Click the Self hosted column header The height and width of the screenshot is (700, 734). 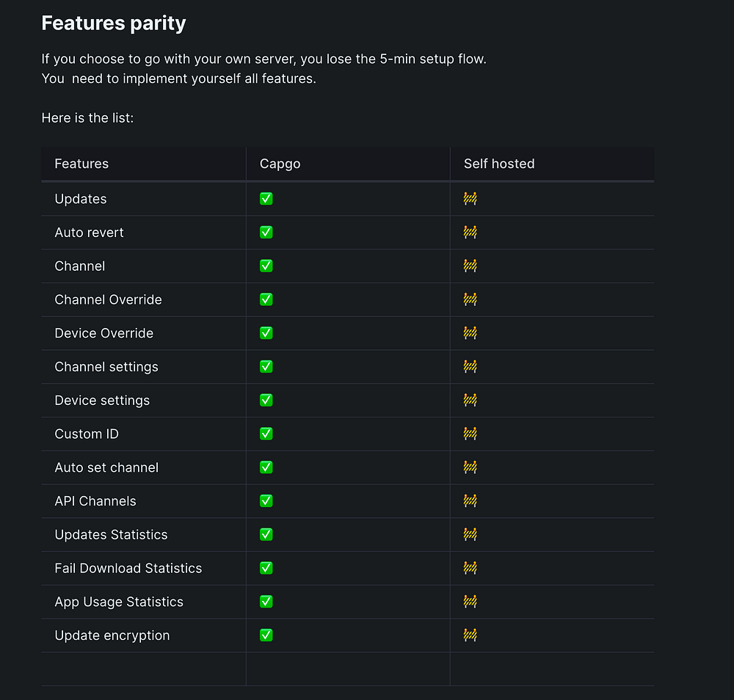pyautogui.click(x=499, y=164)
